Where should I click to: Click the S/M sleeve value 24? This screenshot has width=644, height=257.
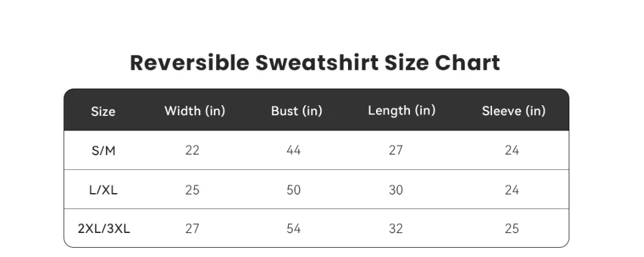click(x=512, y=150)
